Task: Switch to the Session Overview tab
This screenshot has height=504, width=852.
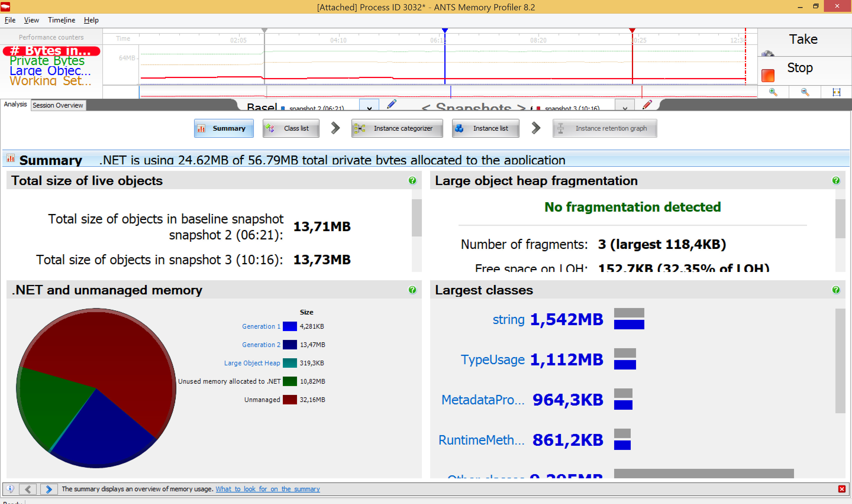Action: (x=58, y=105)
